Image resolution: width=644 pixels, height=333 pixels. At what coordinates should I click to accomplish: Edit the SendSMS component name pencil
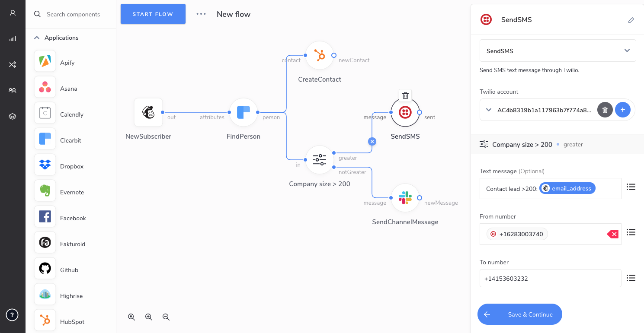pos(631,20)
